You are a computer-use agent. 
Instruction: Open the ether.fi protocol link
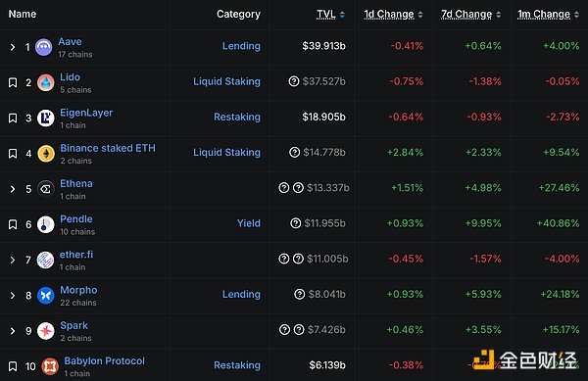click(76, 255)
